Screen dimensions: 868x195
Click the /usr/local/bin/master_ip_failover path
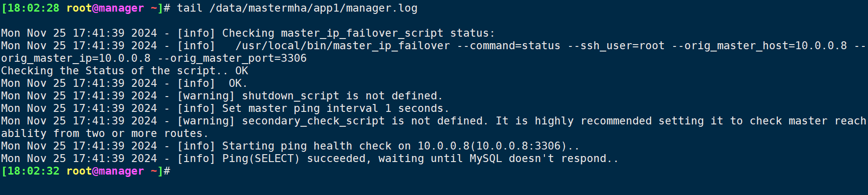pyautogui.click(x=343, y=46)
